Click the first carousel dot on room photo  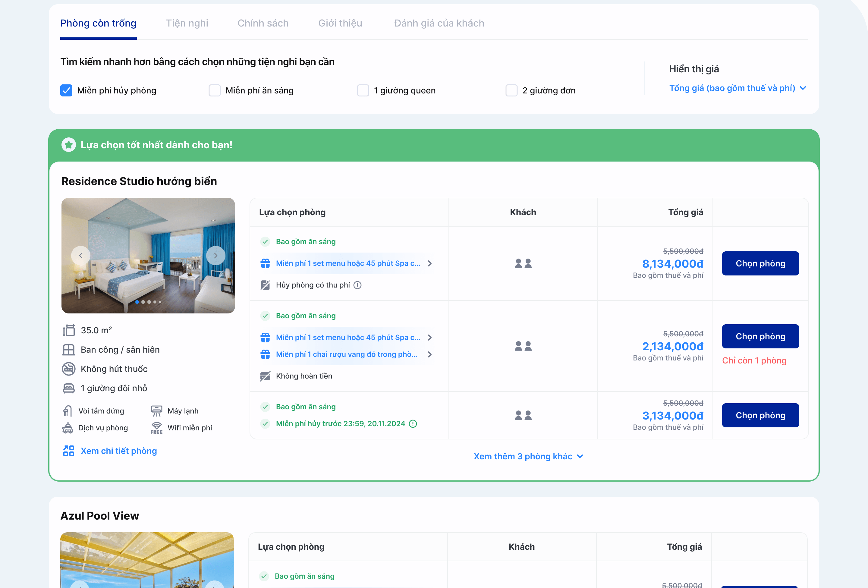pyautogui.click(x=137, y=302)
